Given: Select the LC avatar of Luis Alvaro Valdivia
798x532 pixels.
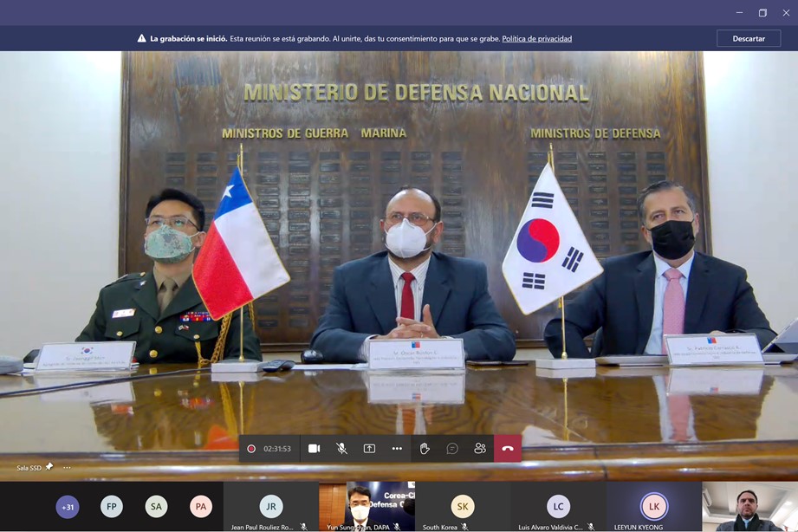Looking at the screenshot, I should coord(558,507).
